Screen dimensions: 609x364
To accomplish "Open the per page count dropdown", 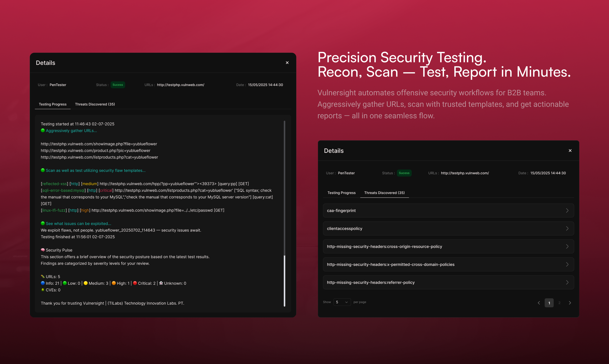I will pos(342,302).
